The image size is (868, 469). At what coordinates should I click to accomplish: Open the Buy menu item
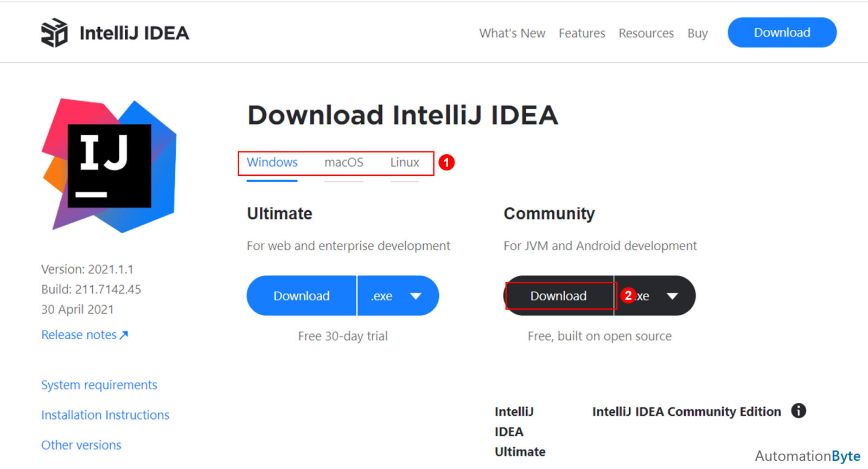click(698, 33)
